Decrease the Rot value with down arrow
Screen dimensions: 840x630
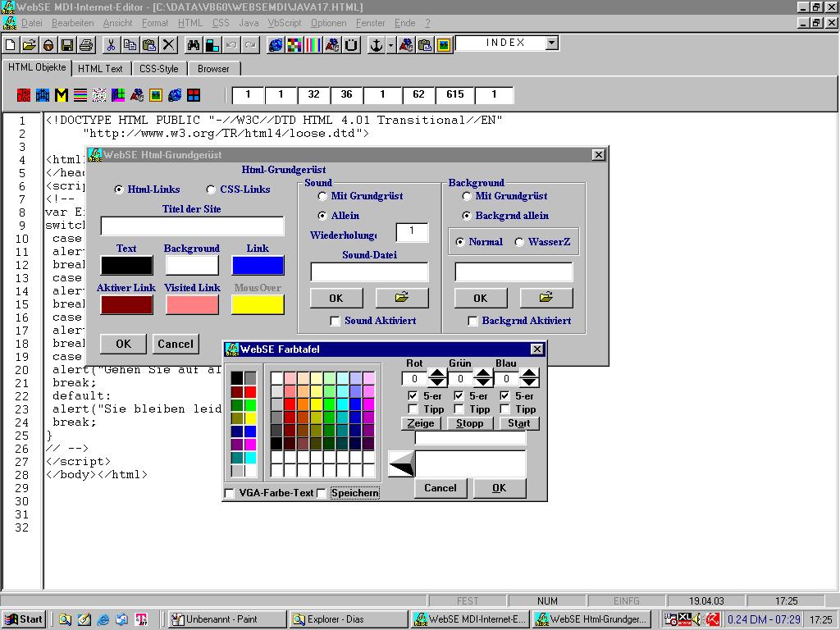(x=437, y=382)
